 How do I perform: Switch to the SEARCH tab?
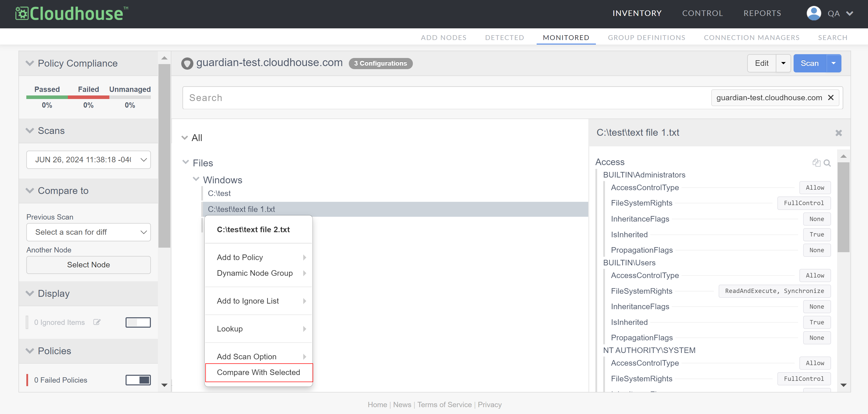click(x=833, y=38)
